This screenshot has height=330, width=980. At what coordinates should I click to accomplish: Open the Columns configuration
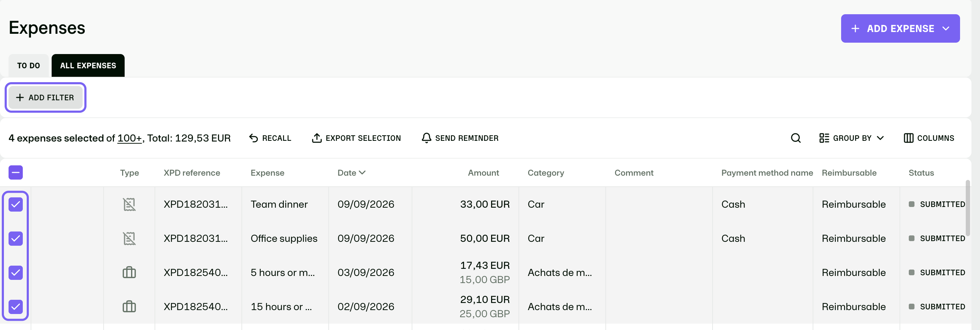pos(929,138)
